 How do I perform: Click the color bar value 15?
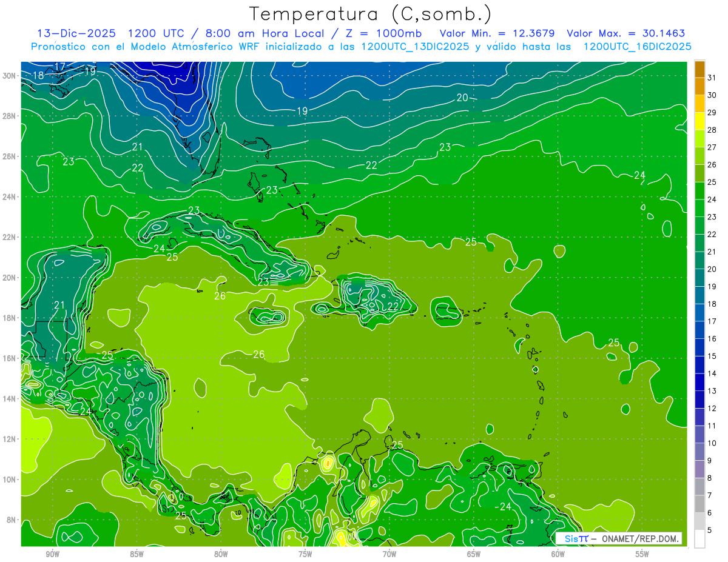712,356
